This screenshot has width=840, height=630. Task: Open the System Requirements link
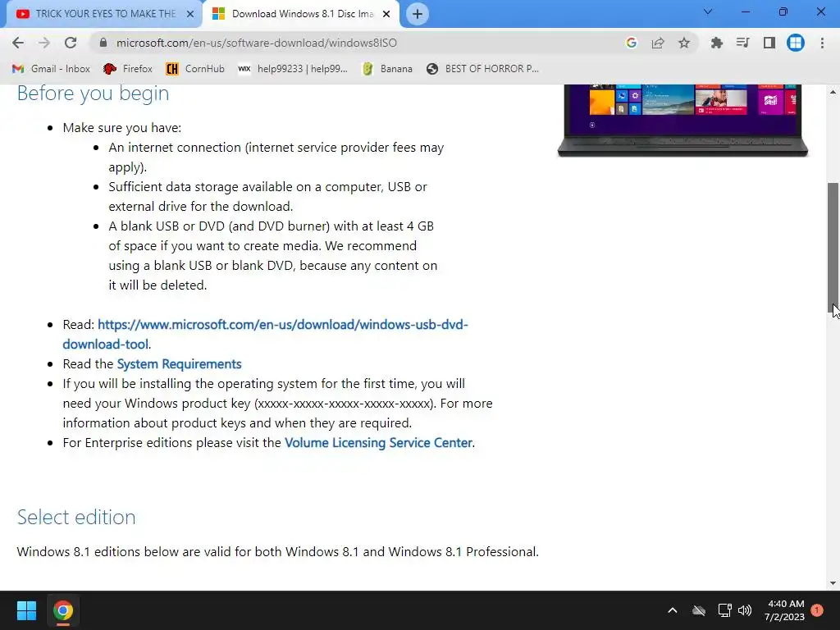(x=179, y=364)
